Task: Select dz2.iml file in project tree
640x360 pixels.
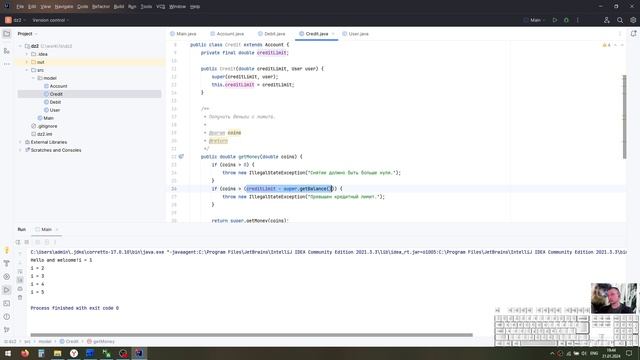Action: click(44, 134)
